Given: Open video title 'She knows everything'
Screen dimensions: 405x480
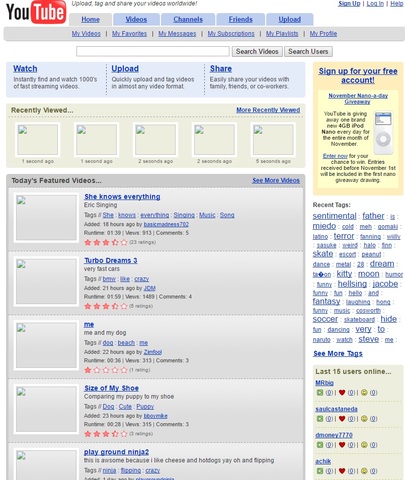Looking at the screenshot, I should tap(122, 197).
